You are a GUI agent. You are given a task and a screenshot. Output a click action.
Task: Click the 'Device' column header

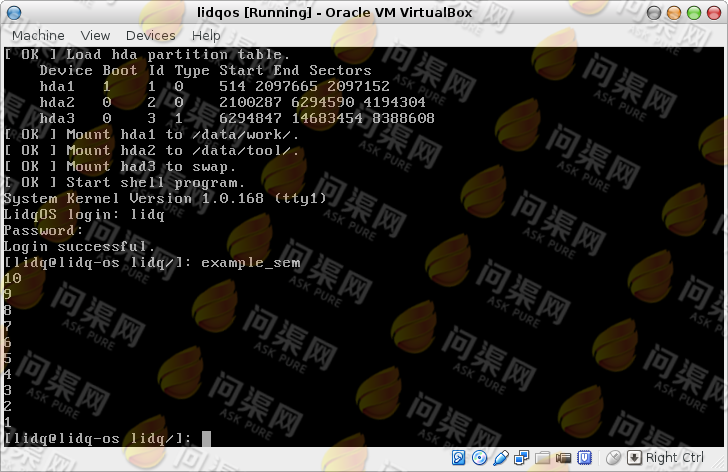tap(66, 71)
